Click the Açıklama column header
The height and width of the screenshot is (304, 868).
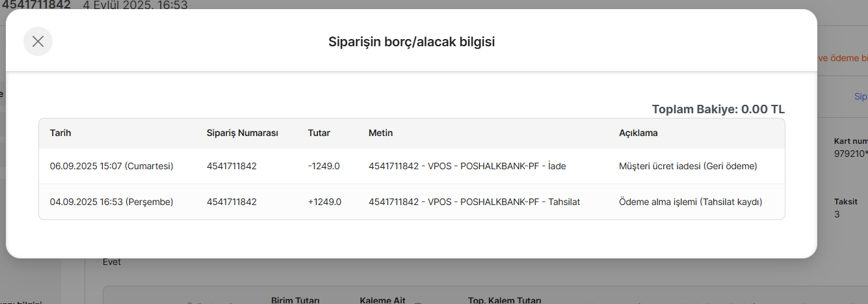pos(638,133)
